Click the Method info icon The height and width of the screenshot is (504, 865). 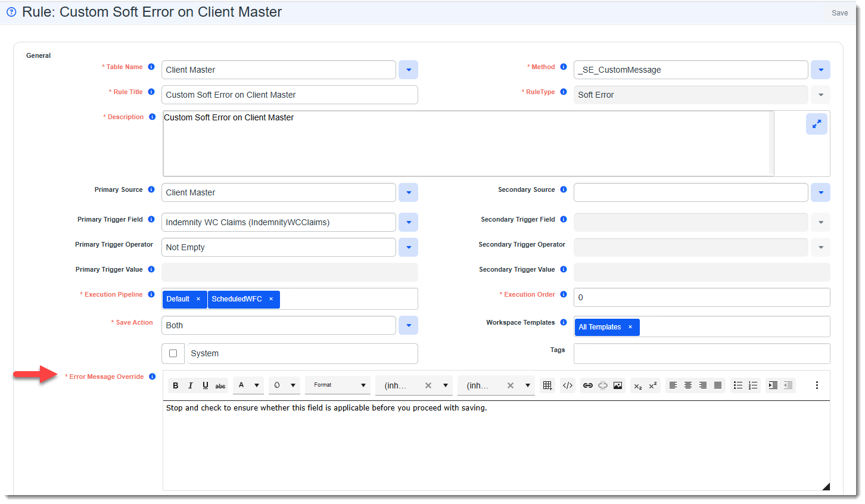pyautogui.click(x=564, y=67)
